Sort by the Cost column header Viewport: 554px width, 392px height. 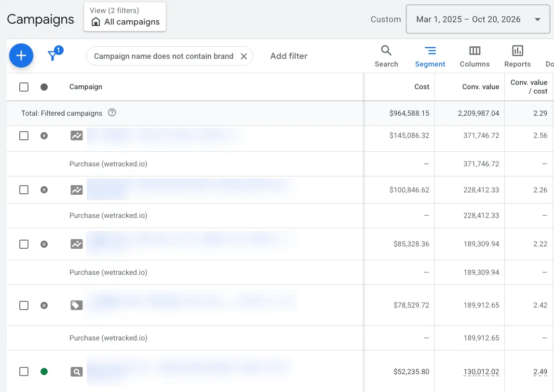pyautogui.click(x=421, y=87)
